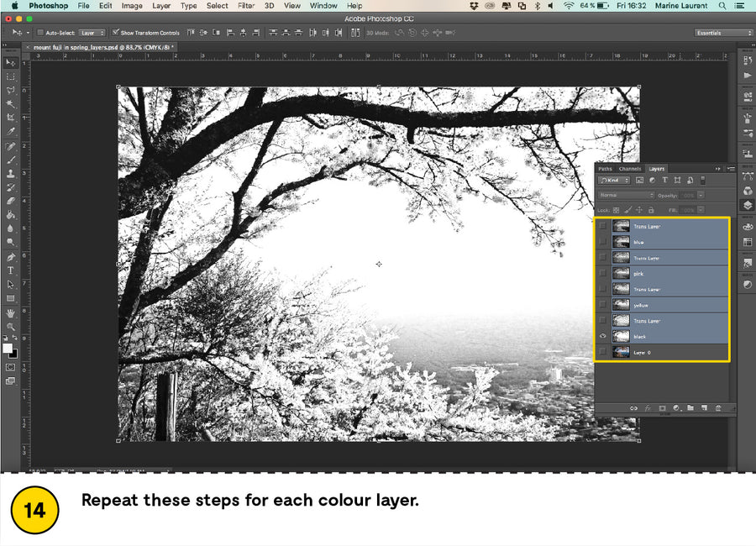Switch to the Channels tab
Screen dimensions: 756x546
(629, 169)
